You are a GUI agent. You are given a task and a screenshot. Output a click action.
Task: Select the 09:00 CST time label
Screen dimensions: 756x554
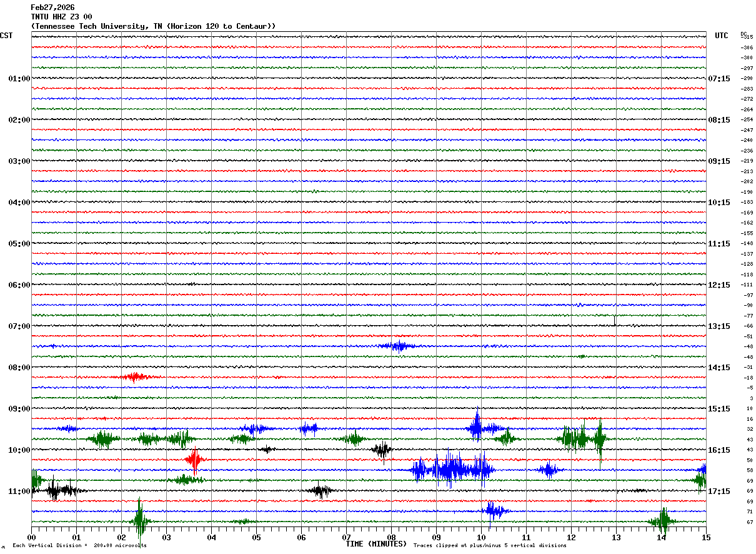[19, 409]
